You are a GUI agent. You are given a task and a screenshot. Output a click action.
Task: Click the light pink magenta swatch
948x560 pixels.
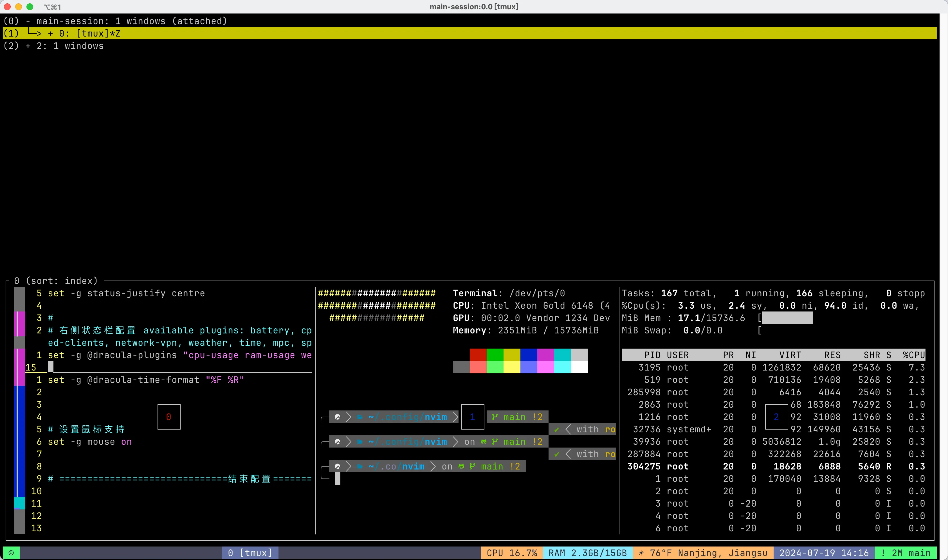545,367
